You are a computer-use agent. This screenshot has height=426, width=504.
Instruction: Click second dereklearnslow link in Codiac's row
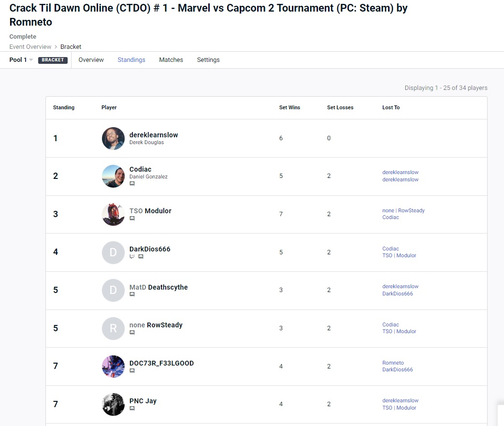coord(400,179)
